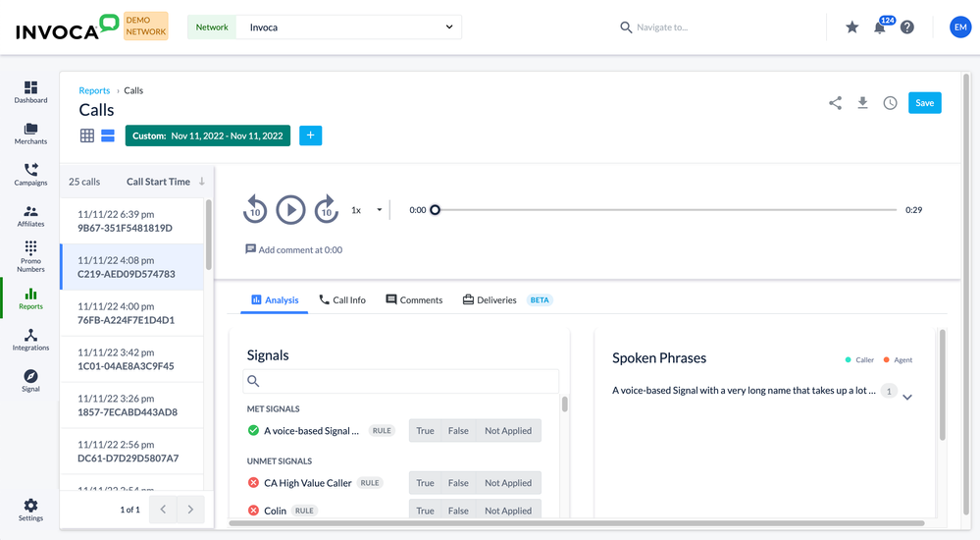Click the audio timeline slider handle

click(435, 210)
